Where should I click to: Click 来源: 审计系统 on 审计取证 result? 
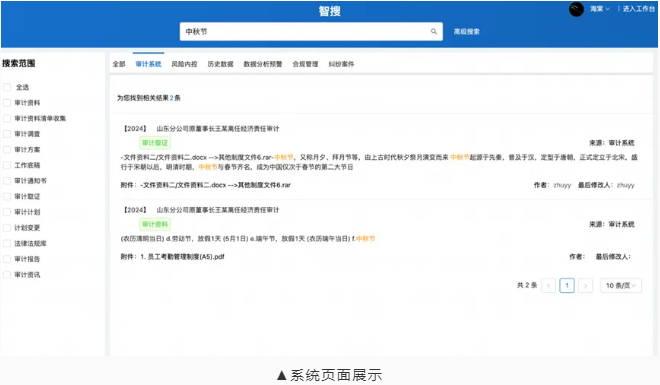[612, 143]
